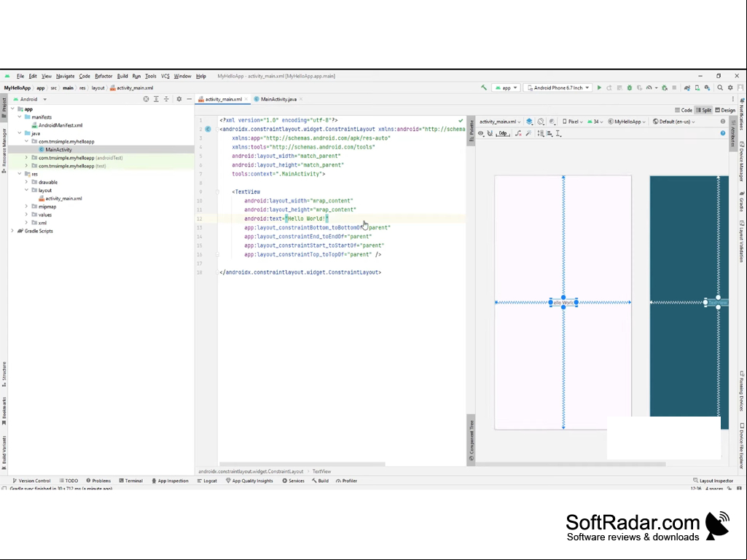Toggle the Palette side panel

pyautogui.click(x=472, y=130)
